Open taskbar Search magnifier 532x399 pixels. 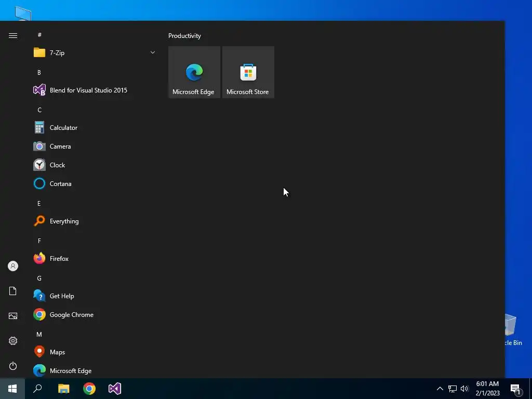(37, 389)
